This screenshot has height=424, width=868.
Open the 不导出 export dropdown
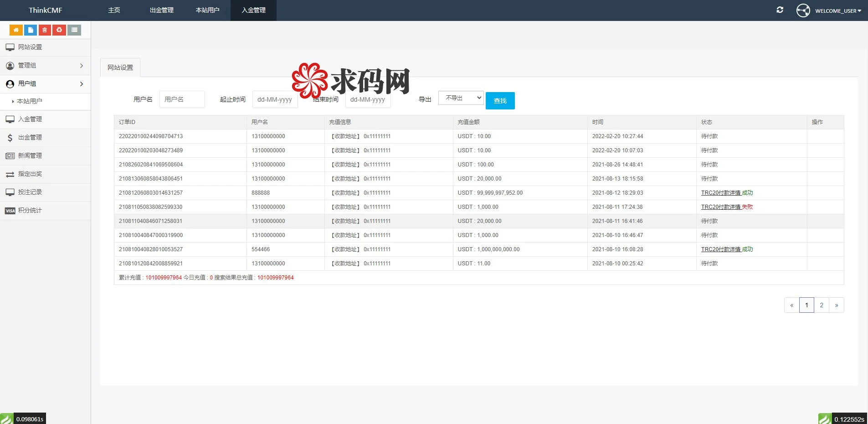[461, 98]
